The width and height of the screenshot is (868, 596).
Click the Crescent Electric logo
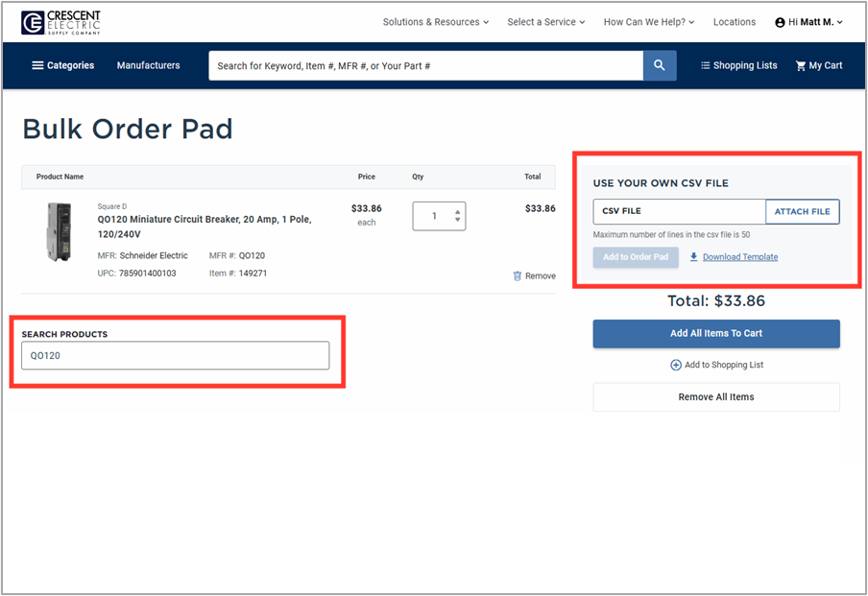click(60, 22)
